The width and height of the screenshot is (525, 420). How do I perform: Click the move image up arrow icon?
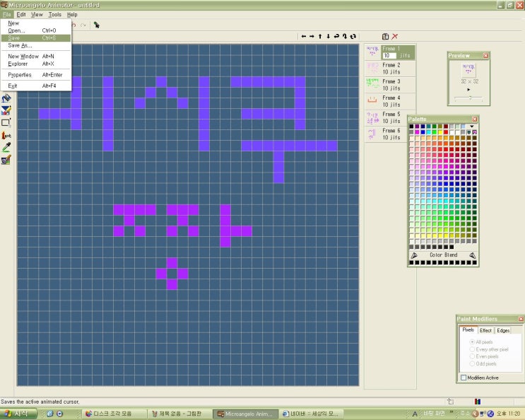click(x=320, y=36)
